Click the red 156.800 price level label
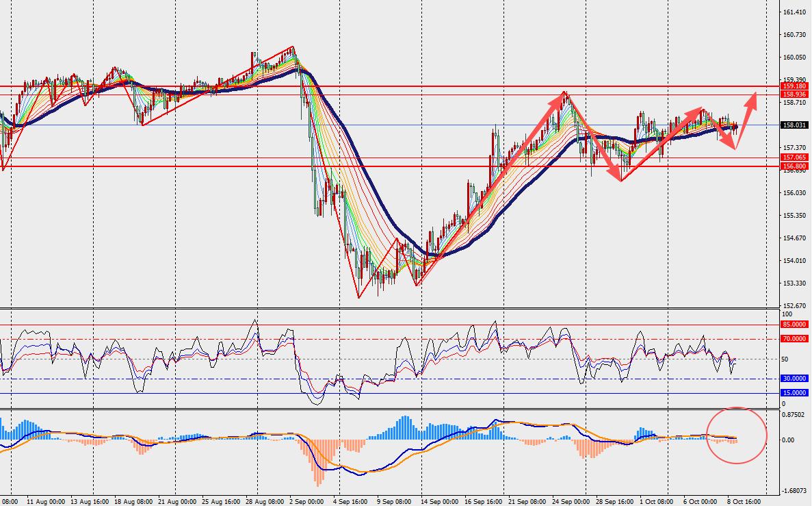The height and width of the screenshot is (506, 812). [794, 166]
